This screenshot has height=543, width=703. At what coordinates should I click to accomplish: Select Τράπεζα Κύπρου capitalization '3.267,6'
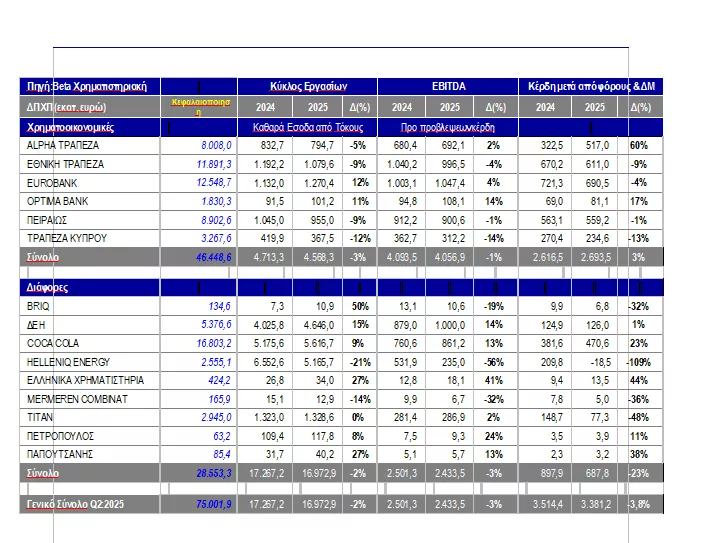click(216, 238)
